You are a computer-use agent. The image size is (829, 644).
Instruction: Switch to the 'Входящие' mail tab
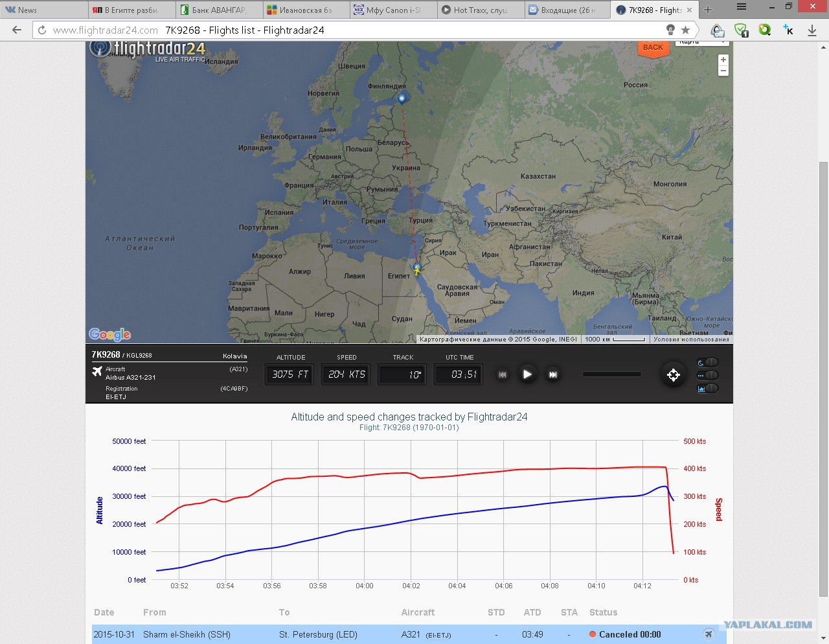tap(568, 10)
